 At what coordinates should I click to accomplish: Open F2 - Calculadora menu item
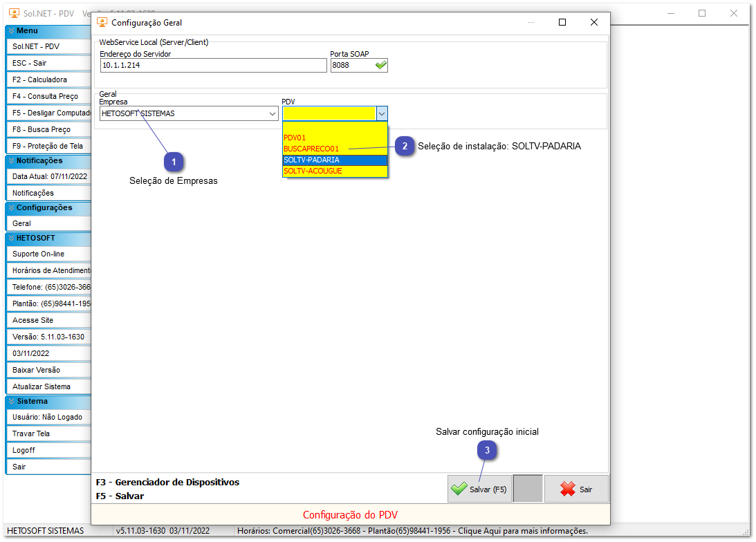point(48,80)
